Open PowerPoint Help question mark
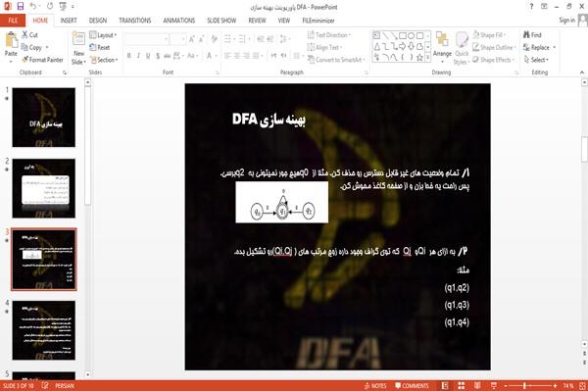The image size is (588, 391). pyautogui.click(x=531, y=7)
